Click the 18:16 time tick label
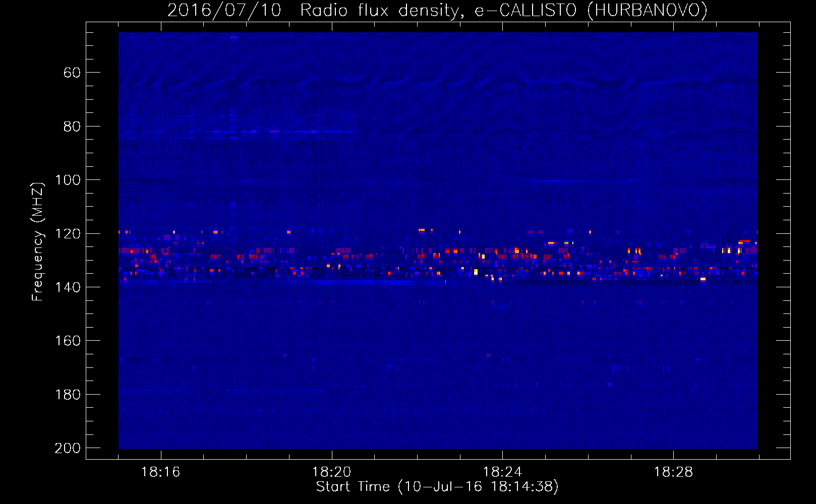Viewport: 816px width, 504px height. 160,472
